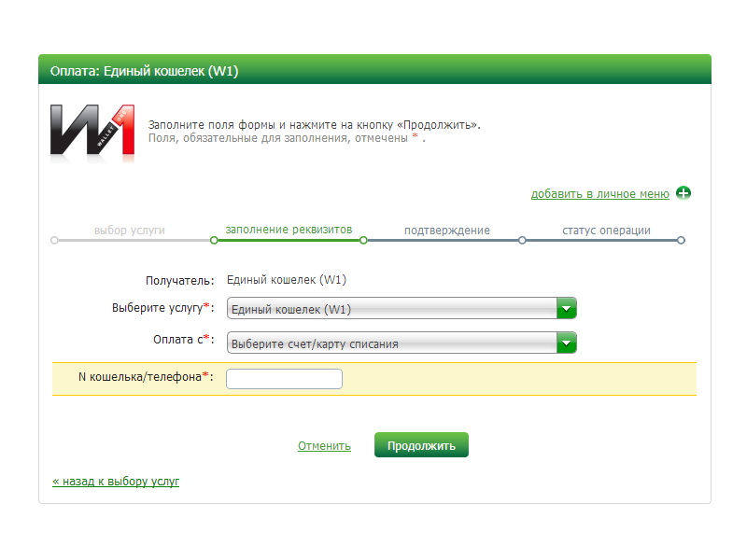Select the 'выбор услуги' step label
The height and width of the screenshot is (560, 747).
130,230
